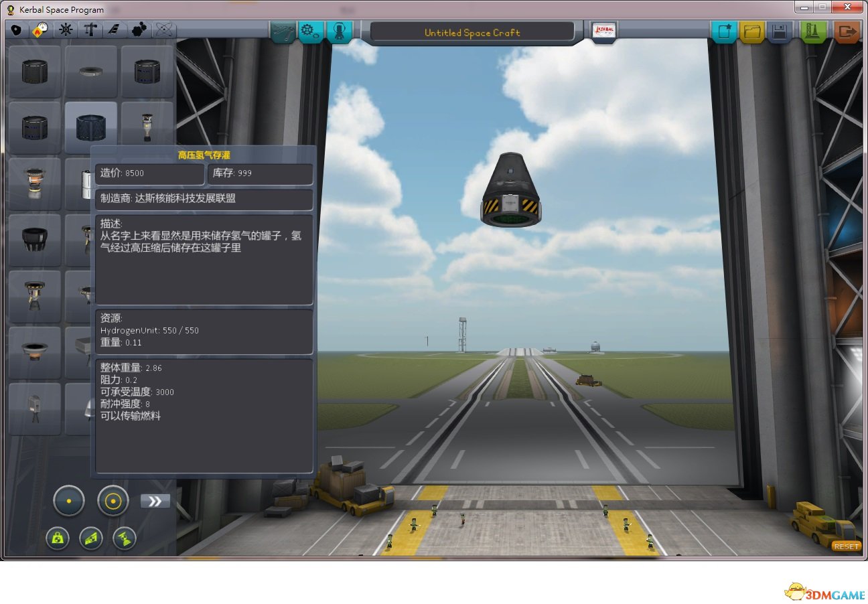This screenshot has width=868, height=604.
Task: Switch to Command and Control parts tab
Action: pos(65,30)
